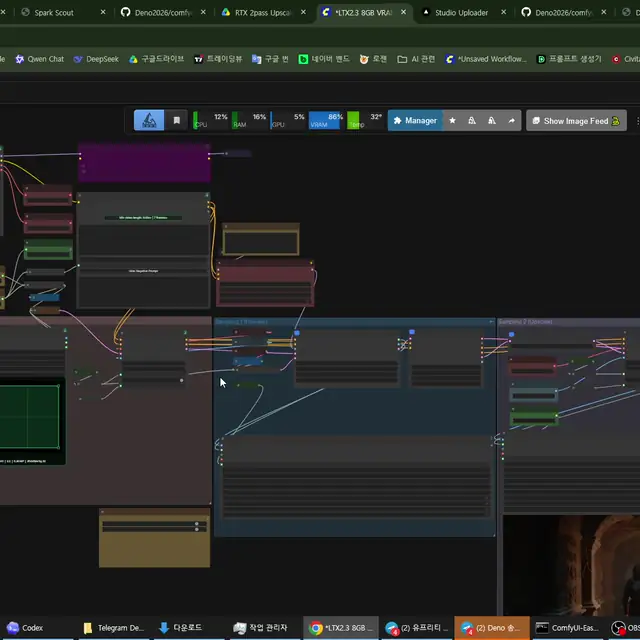Click the RAM 16% usage monitor
This screenshot has width=640, height=640.
click(249, 120)
